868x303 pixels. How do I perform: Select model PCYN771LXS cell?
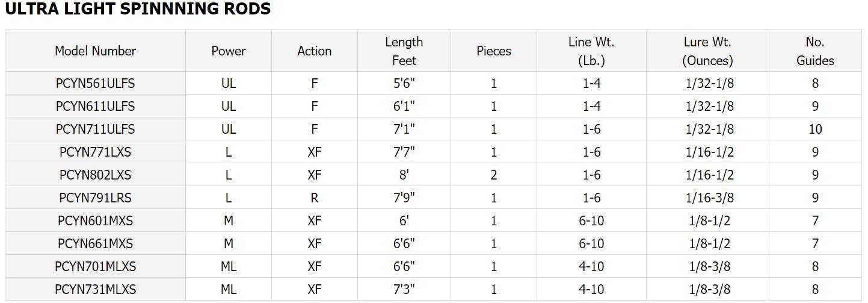click(95, 152)
